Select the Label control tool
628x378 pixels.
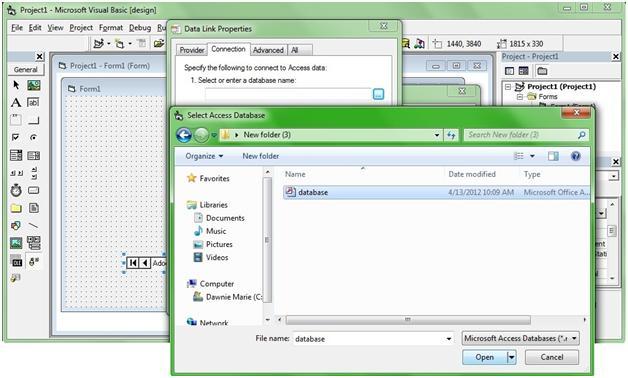(16, 103)
